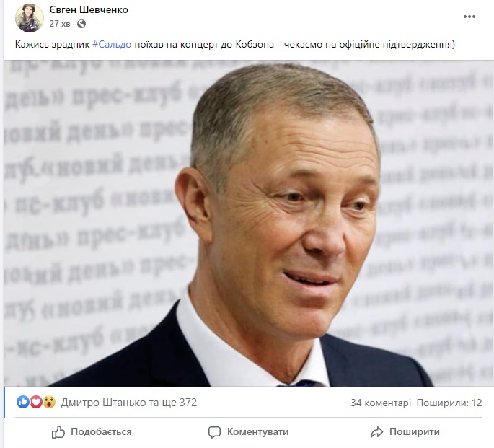
Task: Click the share arrow icon
Action: pyautogui.click(x=376, y=432)
